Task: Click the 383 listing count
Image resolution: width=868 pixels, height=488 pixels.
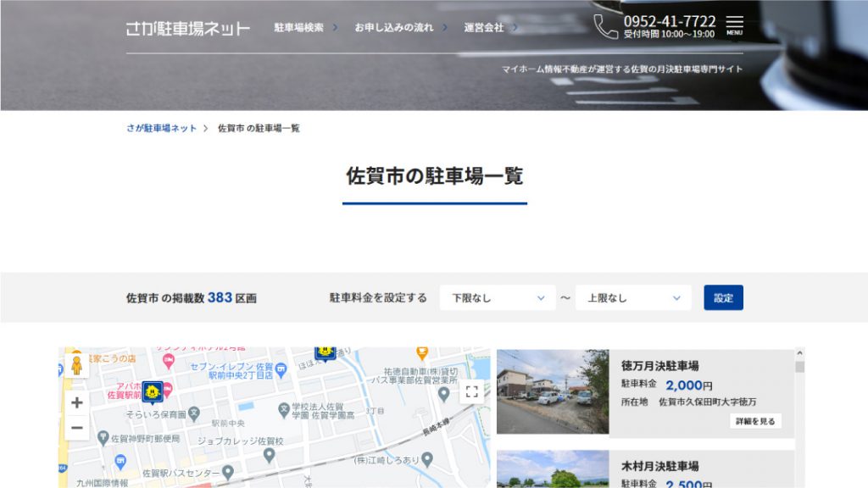Action: (220, 297)
